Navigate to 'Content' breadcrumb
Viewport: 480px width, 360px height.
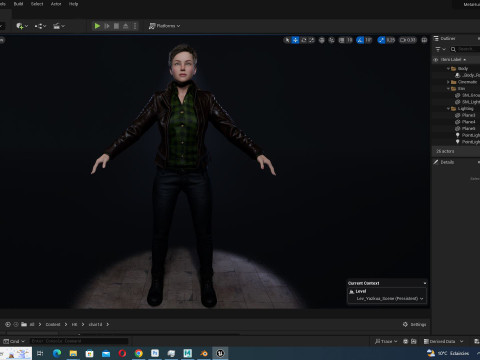coord(53,325)
